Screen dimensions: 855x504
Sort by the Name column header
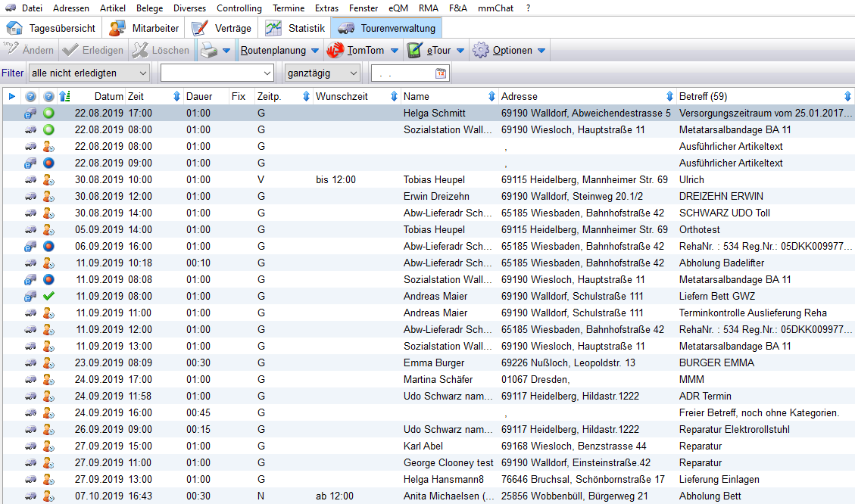pos(417,96)
